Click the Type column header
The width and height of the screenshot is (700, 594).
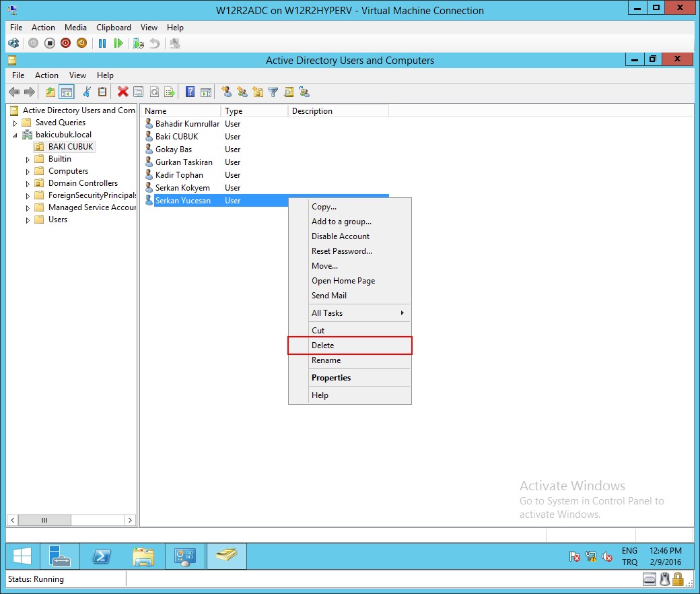[x=254, y=110]
